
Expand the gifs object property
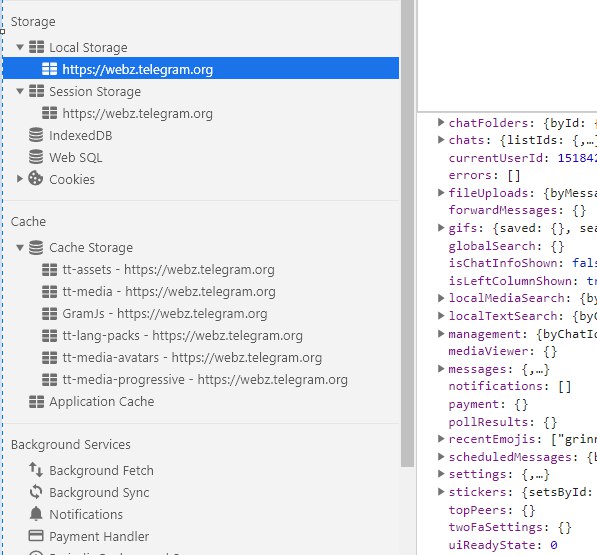click(x=441, y=228)
